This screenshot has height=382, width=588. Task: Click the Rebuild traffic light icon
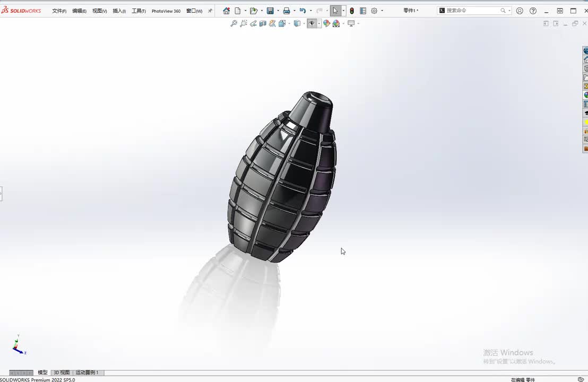point(352,11)
